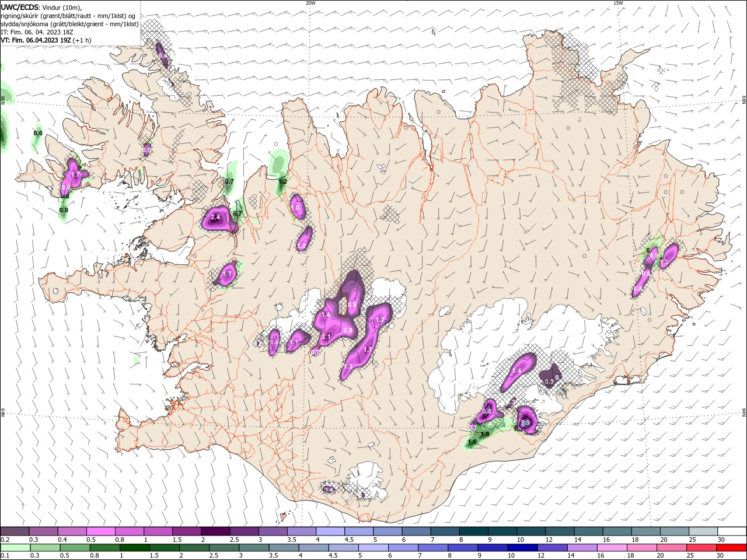Click the '0.6' value over the sea
The image size is (747, 560).
[x=38, y=133]
